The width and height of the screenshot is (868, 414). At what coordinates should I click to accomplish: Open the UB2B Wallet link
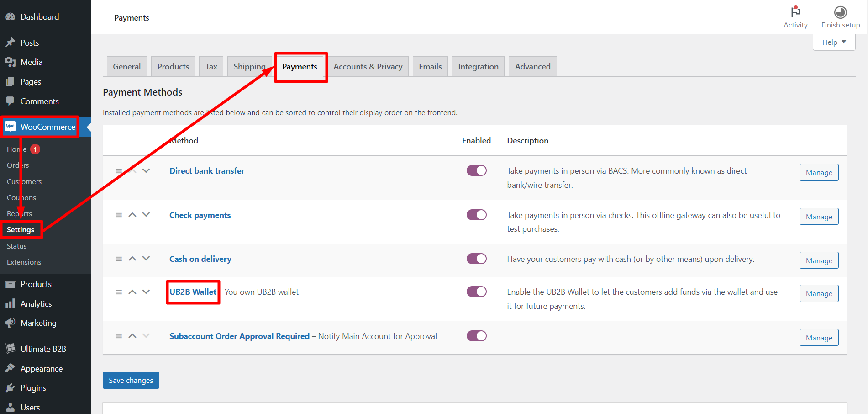coord(193,292)
